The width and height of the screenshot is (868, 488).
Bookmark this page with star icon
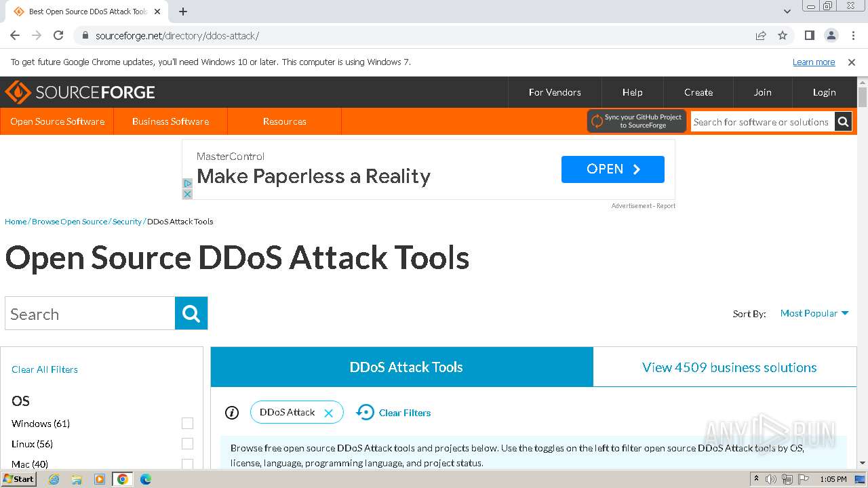pos(783,35)
